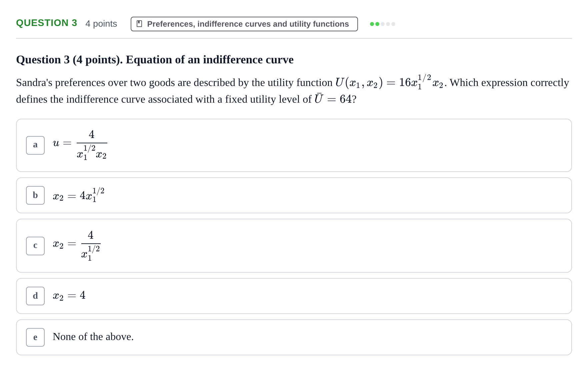Click the utility function formula in question text
Image resolution: width=588 pixels, height=372 pixels.
tap(389, 82)
